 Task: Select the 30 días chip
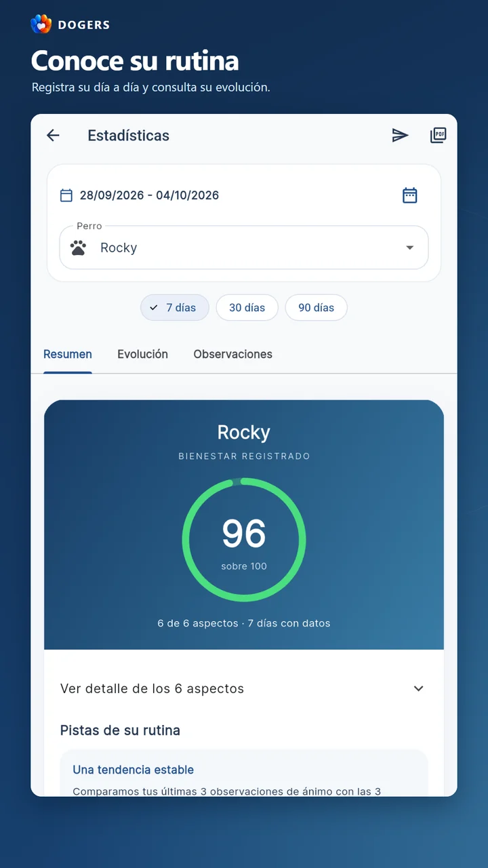tap(247, 307)
